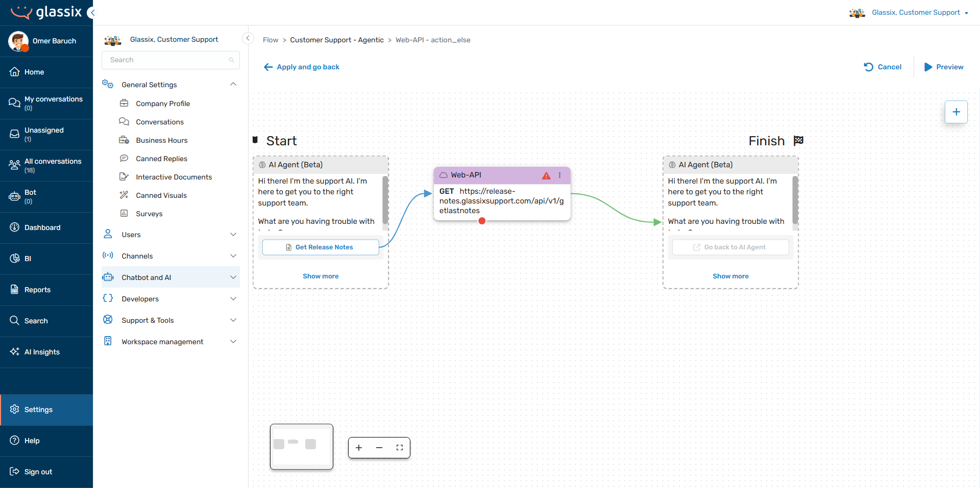Expand the Users section
This screenshot has width=980, height=488.
point(170,235)
